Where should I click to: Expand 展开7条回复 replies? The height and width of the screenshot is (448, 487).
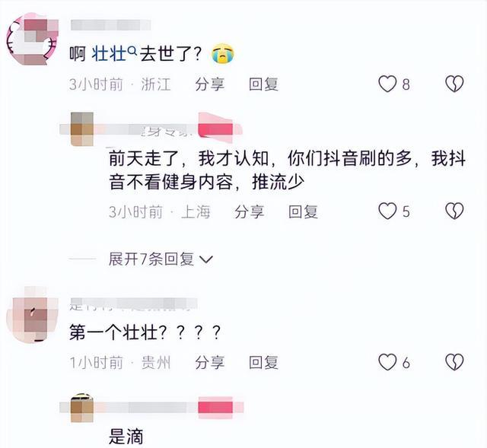151,259
